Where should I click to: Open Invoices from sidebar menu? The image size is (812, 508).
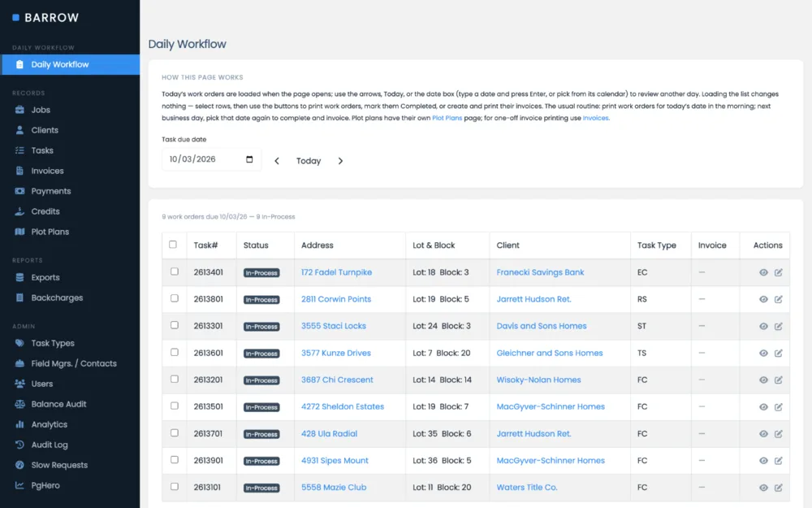[70, 171]
